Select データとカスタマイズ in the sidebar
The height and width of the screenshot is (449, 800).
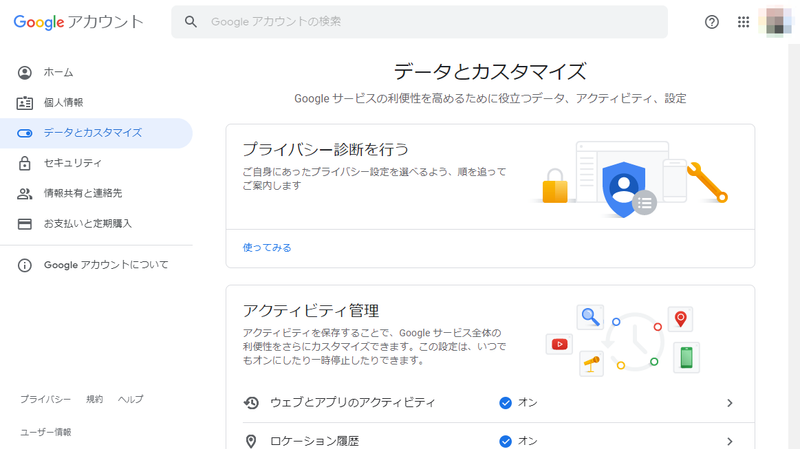(x=96, y=133)
